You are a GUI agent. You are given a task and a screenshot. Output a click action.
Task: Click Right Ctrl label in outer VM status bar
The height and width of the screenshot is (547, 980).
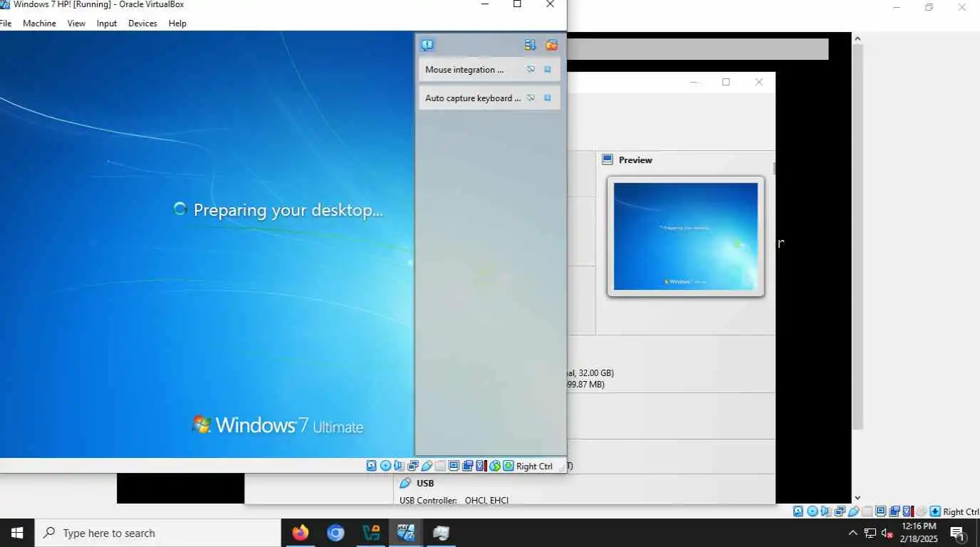coord(961,511)
